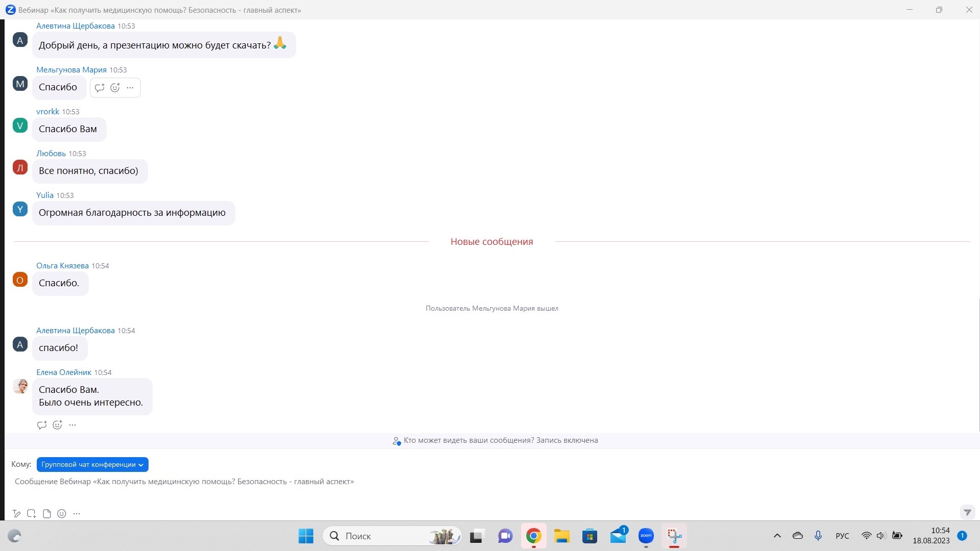
Task: Open more options for Мельгунова Мария's message
Action: tap(130, 88)
